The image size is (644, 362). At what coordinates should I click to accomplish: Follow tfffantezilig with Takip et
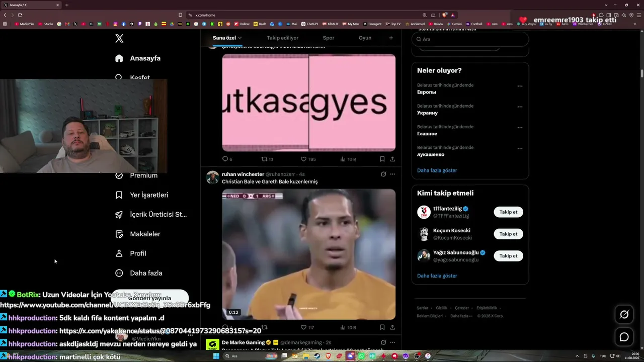click(x=508, y=212)
